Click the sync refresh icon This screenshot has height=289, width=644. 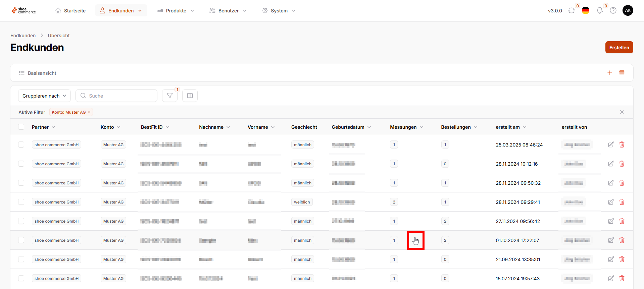click(x=572, y=11)
